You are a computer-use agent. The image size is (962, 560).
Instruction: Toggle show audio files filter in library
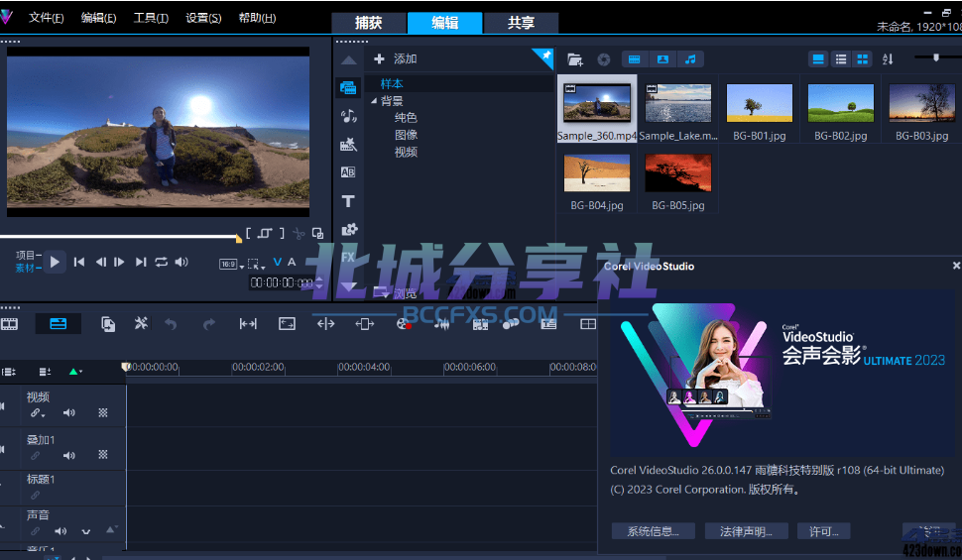[x=690, y=59]
